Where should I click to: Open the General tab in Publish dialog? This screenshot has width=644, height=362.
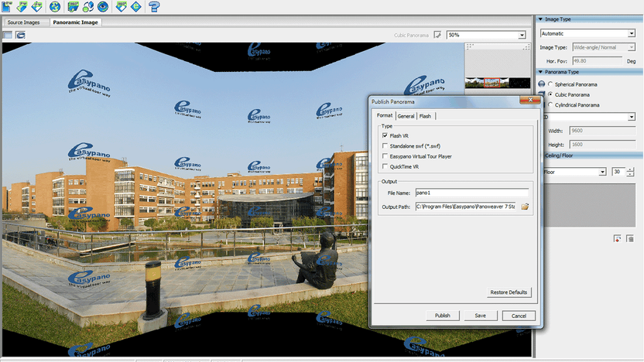click(406, 116)
